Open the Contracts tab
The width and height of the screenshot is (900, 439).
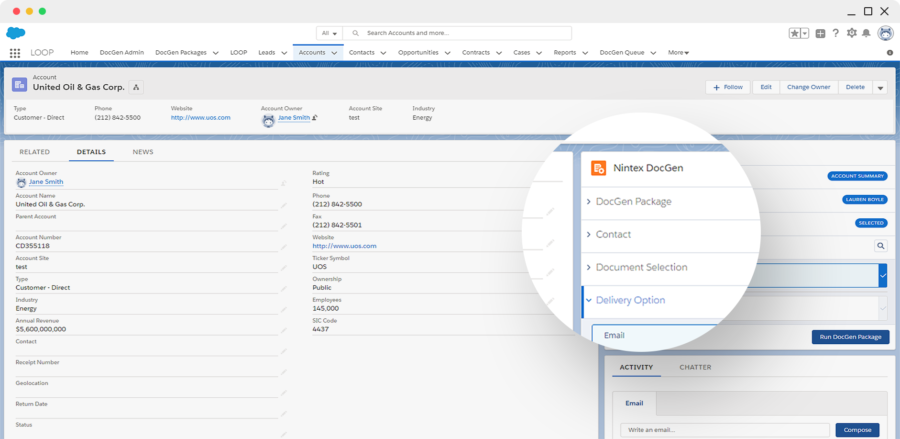[476, 53]
